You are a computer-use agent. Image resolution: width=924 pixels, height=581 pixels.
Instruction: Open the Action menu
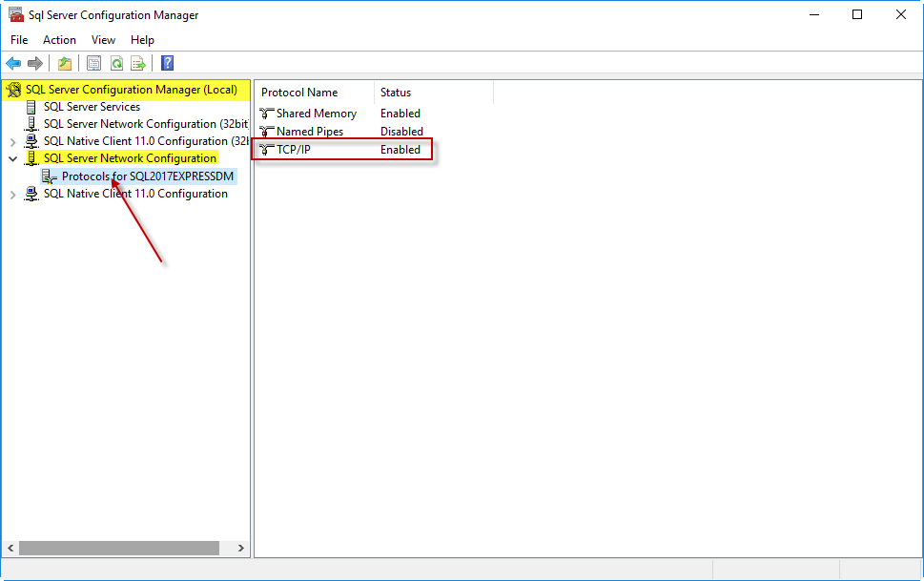coord(59,39)
